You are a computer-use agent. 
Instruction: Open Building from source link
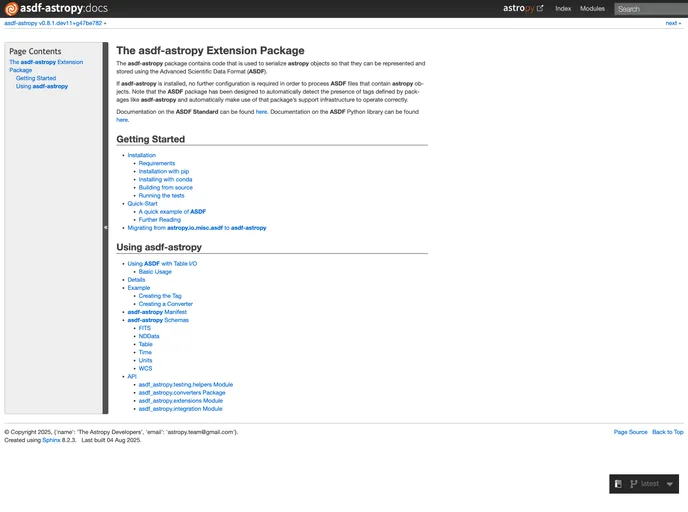165,187
